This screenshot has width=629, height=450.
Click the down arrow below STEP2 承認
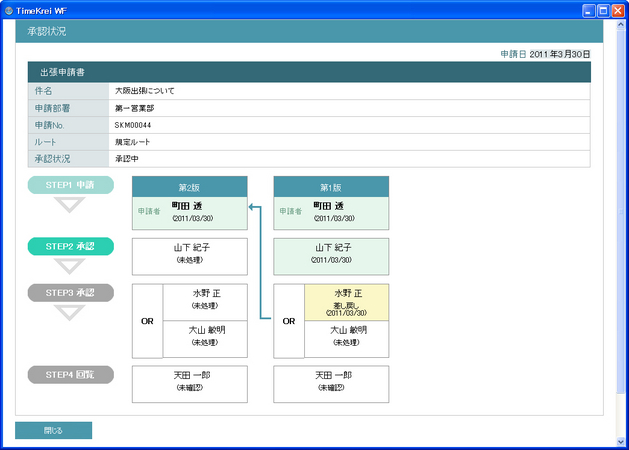[x=70, y=265]
